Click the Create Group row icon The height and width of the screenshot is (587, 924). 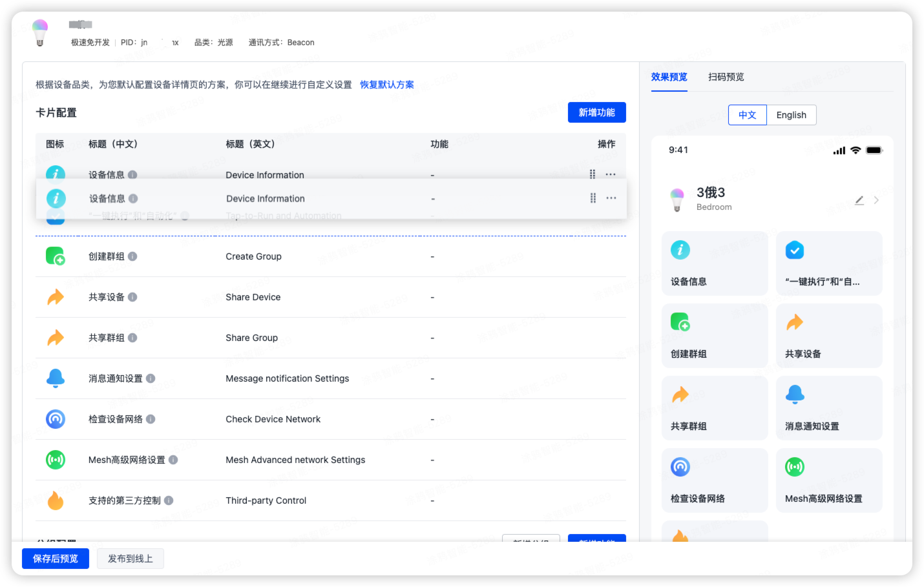click(56, 256)
